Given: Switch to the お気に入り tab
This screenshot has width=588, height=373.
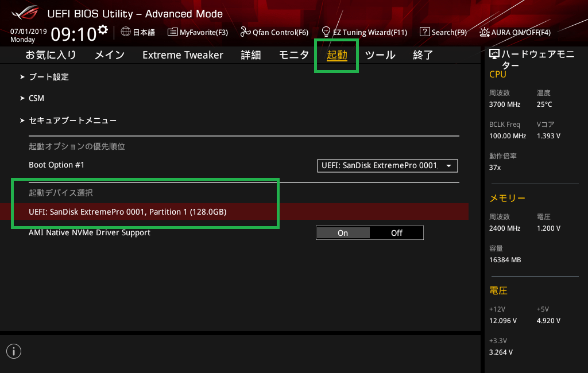Looking at the screenshot, I should [x=51, y=55].
